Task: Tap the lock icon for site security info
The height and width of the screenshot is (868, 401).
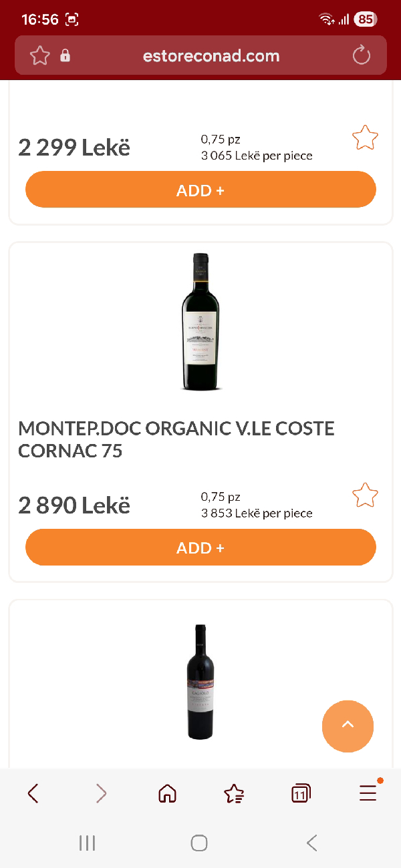Action: pyautogui.click(x=64, y=55)
